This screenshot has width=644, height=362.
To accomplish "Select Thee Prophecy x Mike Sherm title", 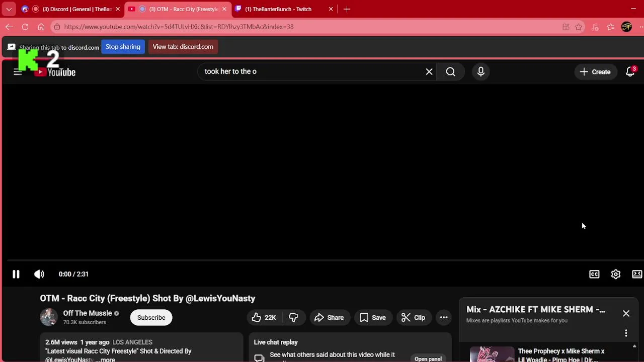I will [561, 355].
